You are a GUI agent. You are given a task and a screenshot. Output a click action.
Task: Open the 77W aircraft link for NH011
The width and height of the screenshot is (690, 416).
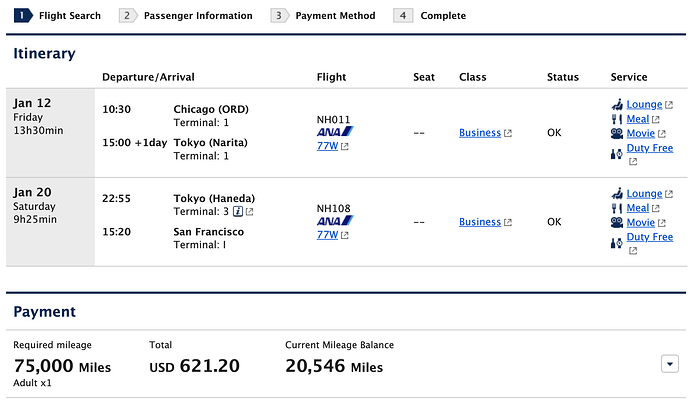[327, 146]
